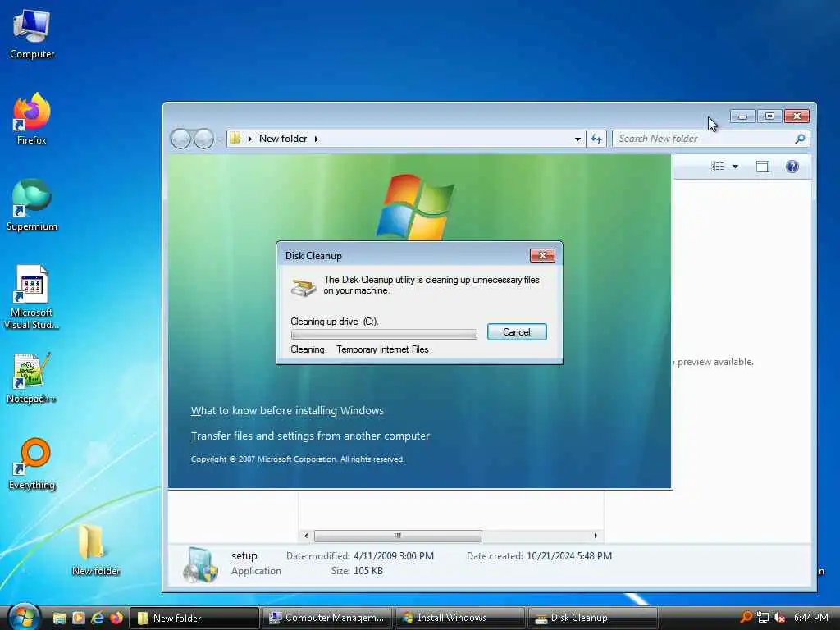Click the Disk Cleanup drive icon in dialog
The image size is (840, 630).
(304, 286)
